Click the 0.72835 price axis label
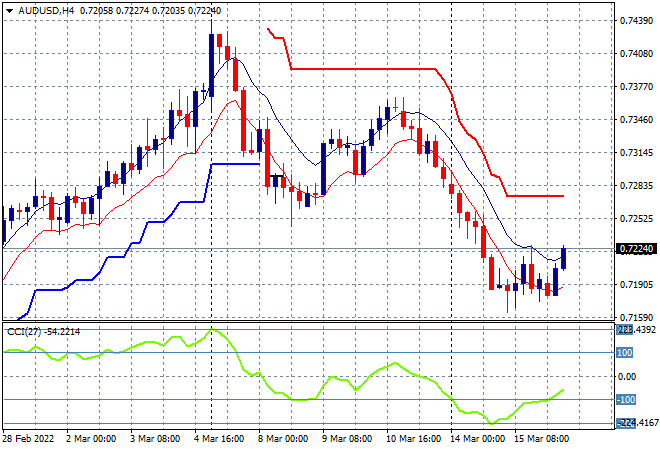660x450 pixels. (x=637, y=186)
